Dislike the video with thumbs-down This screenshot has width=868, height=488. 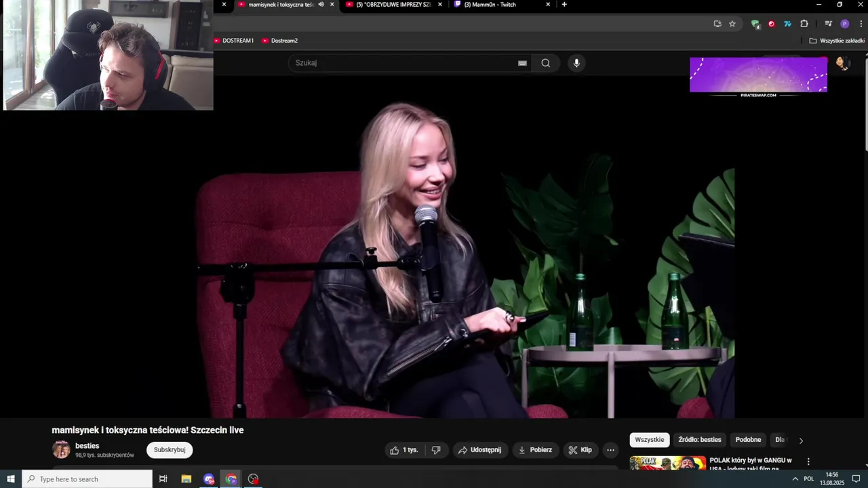tap(437, 450)
